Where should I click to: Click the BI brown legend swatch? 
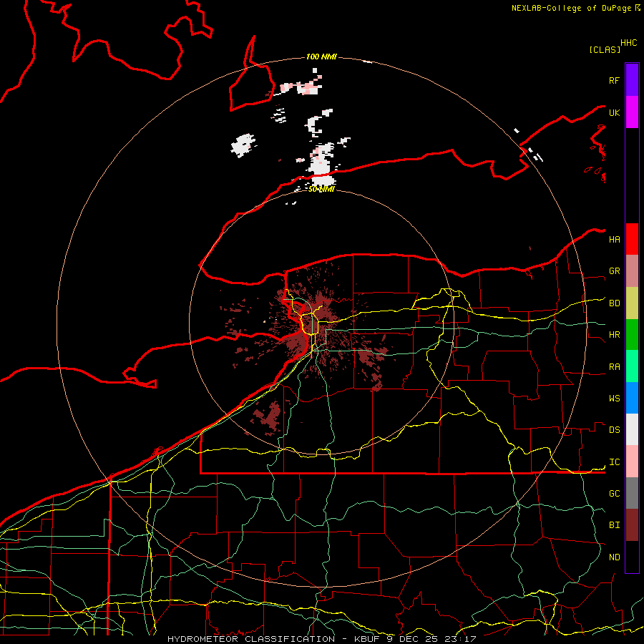pos(632,525)
